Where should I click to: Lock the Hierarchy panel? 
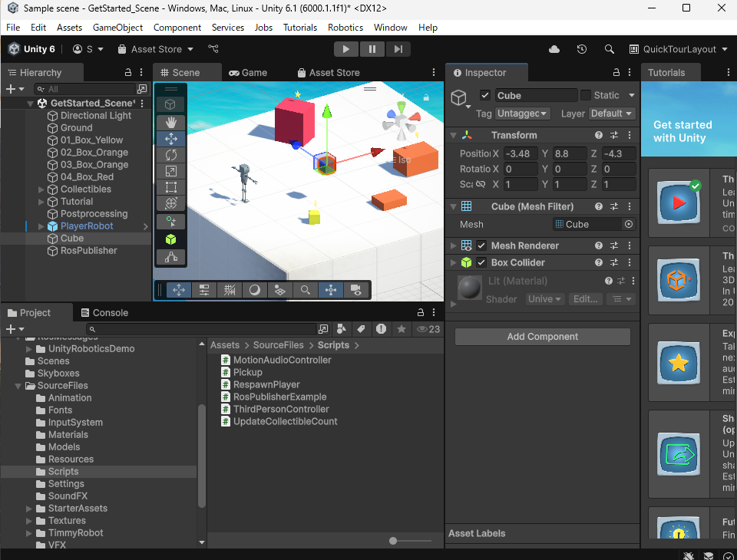pos(128,72)
